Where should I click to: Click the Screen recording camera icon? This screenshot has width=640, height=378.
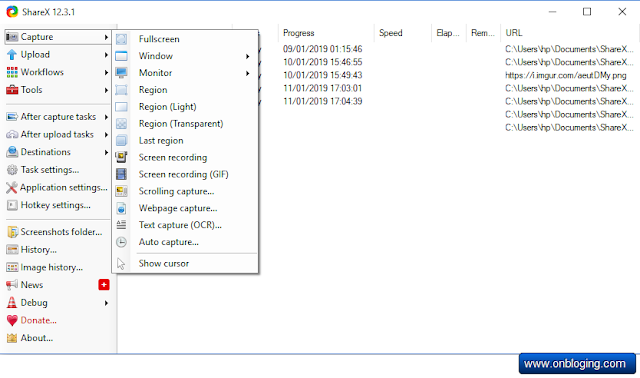[121, 158]
